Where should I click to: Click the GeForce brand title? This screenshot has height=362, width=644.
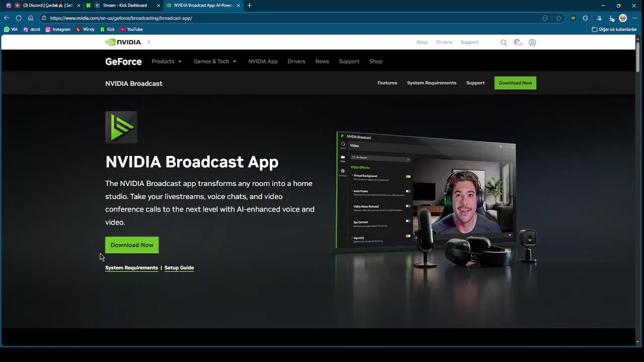(x=123, y=61)
